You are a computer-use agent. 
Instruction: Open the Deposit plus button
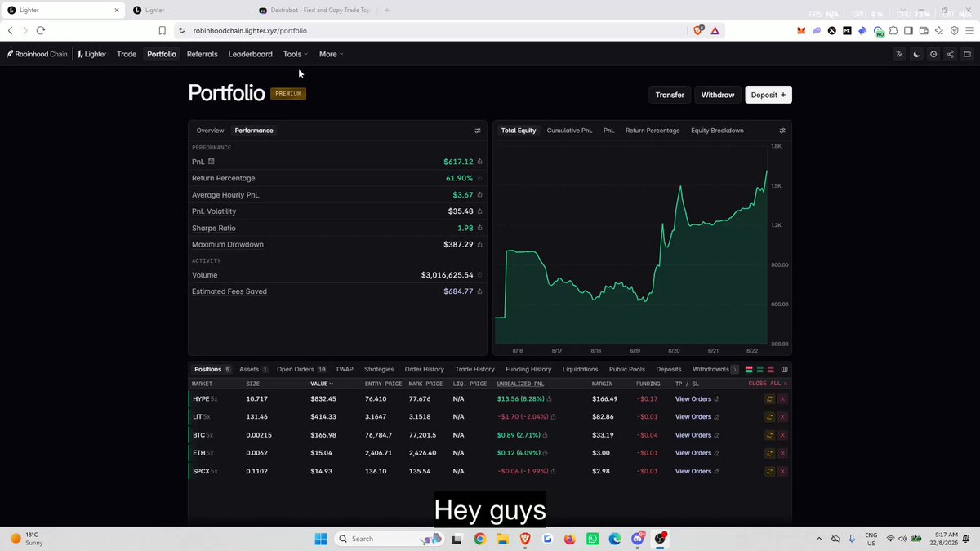pyautogui.click(x=768, y=95)
